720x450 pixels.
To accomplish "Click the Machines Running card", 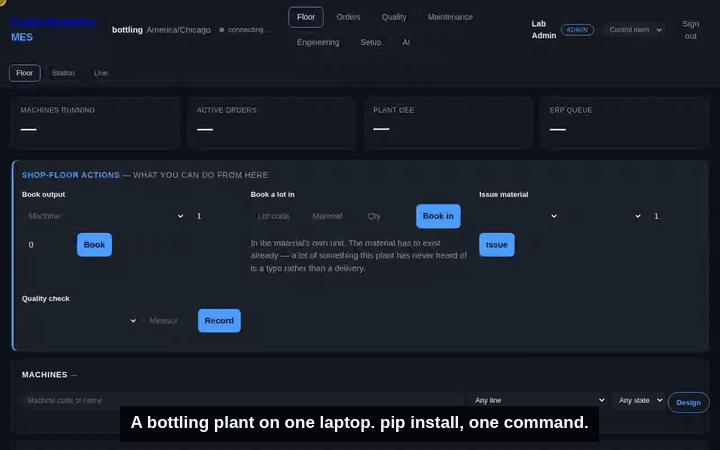I will [96, 123].
